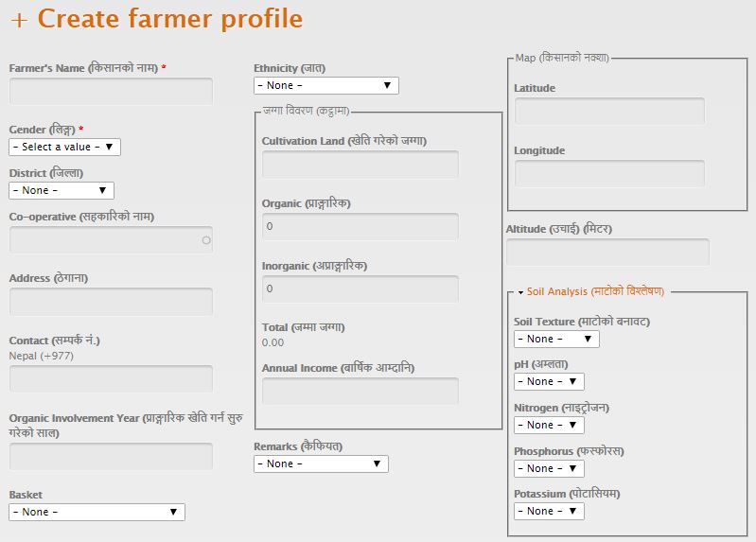The image size is (756, 542).
Task: Click the Co-operative autocomplete field
Action: pyautogui.click(x=111, y=239)
